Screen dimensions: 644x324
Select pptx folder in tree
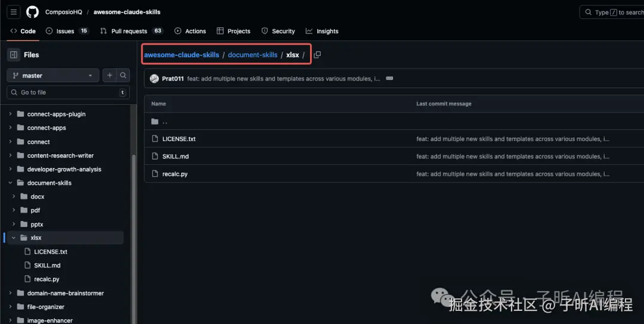coord(36,225)
